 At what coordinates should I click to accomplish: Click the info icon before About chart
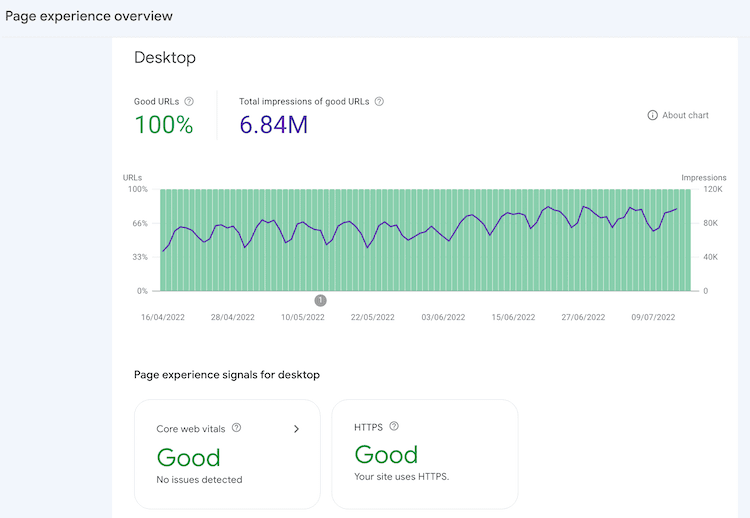tap(653, 115)
